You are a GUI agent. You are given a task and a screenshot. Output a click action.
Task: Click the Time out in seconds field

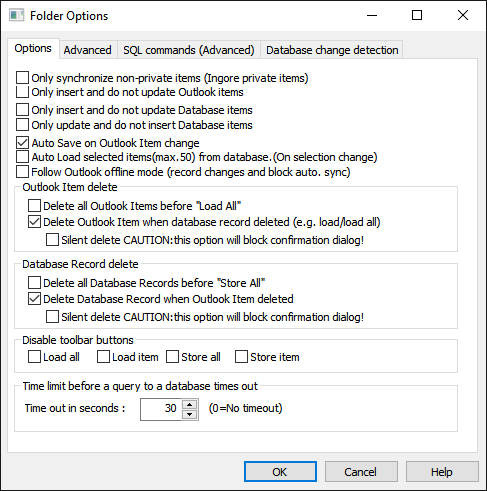(x=161, y=409)
